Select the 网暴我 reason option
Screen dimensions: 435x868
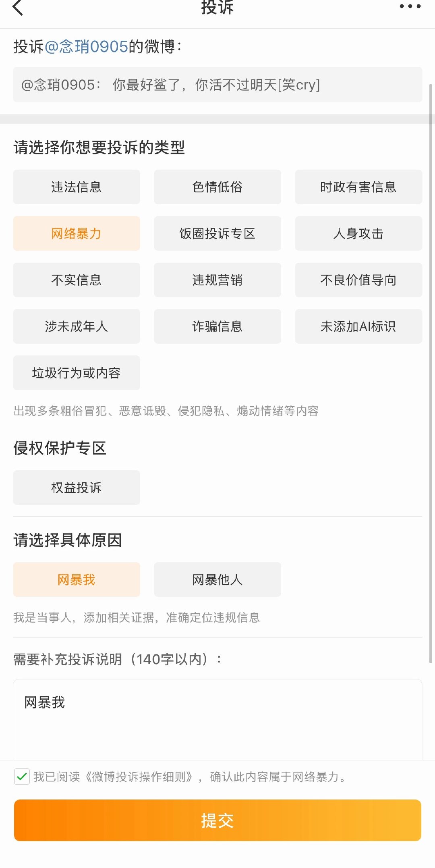[x=77, y=579]
